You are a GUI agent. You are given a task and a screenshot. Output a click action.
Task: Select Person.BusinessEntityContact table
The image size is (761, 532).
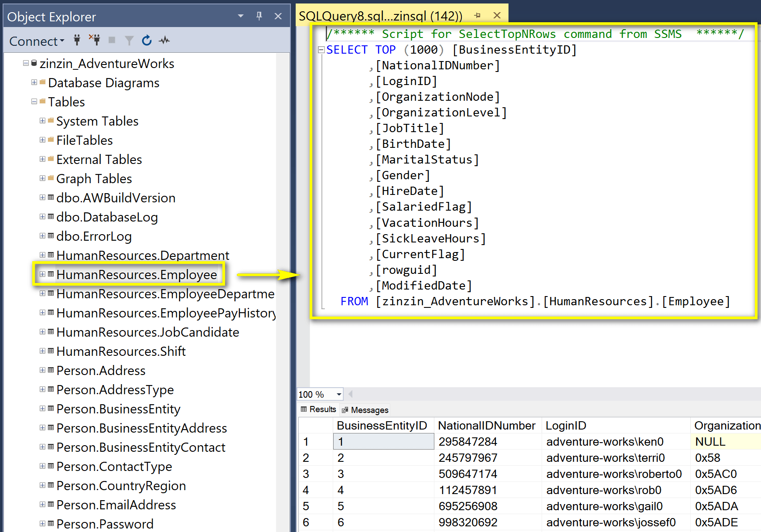141,447
